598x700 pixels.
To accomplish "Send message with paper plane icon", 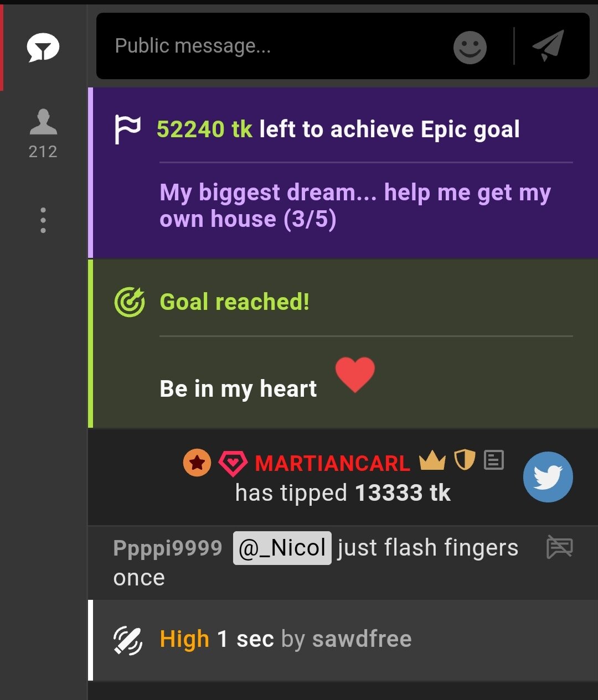I will pos(548,46).
